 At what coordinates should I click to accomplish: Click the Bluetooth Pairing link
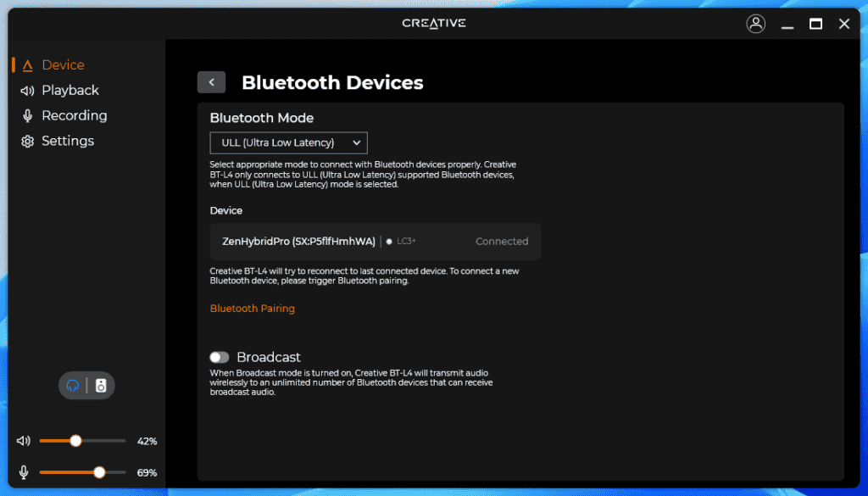253,309
